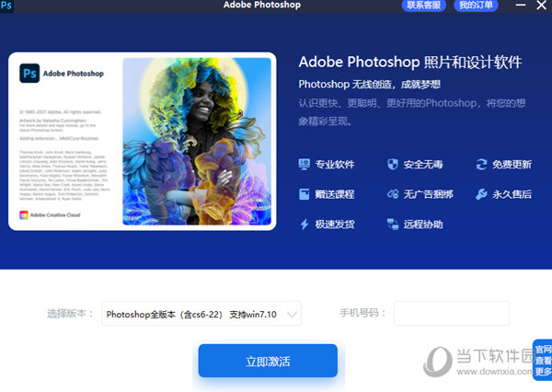The image size is (552, 392).
Task: Open 我的订单 my orders
Action: click(476, 6)
